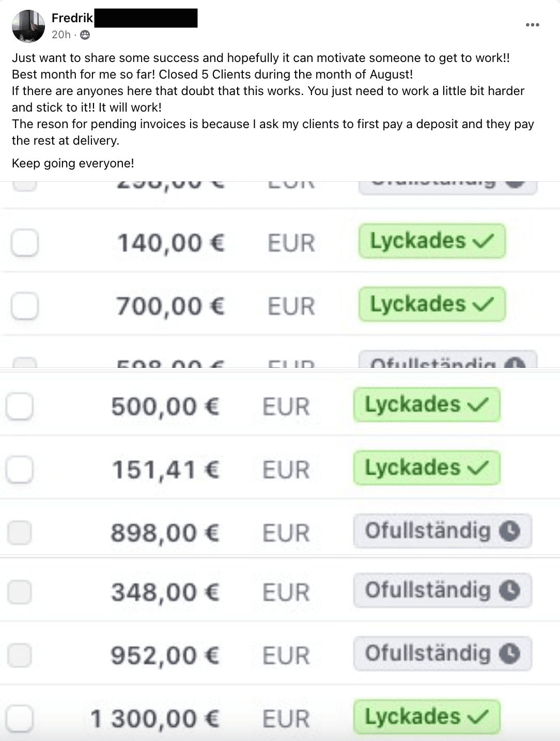The image size is (560, 741).
Task: Tick the checkbox for the 700,00 € row
Action: coord(25,306)
